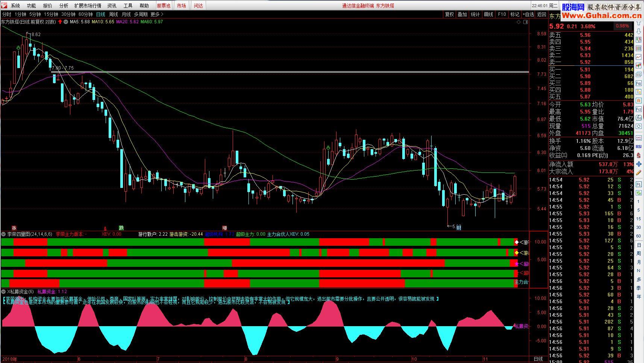This screenshot has height=363, width=644.
Task: Switch sidebar period to 5 minutes
Action: click(638, 210)
